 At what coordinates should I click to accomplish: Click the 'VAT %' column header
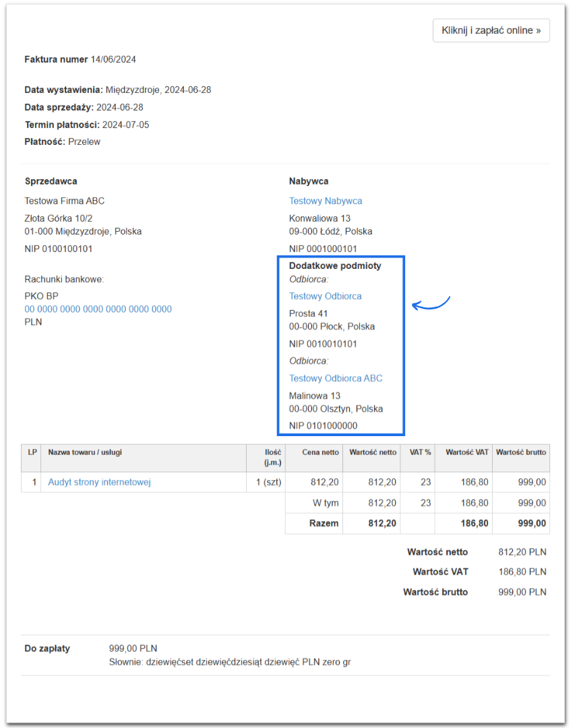(420, 452)
